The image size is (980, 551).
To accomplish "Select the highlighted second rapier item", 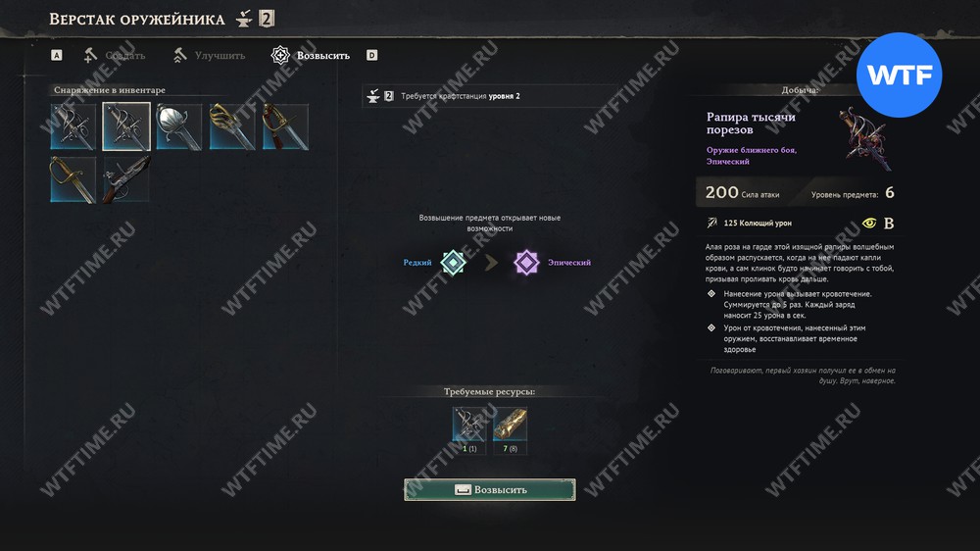I will pyautogui.click(x=126, y=126).
